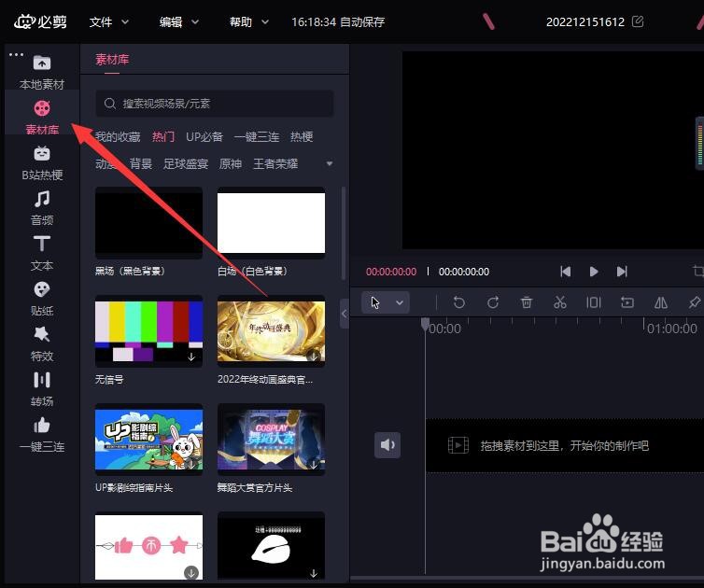
Task: Select the 热门 category
Action: pyautogui.click(x=163, y=136)
